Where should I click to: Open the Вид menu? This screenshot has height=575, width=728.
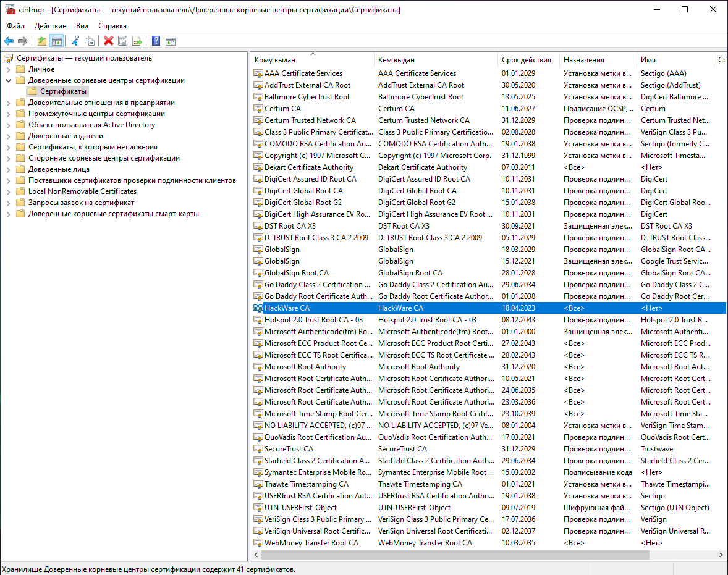pyautogui.click(x=82, y=26)
